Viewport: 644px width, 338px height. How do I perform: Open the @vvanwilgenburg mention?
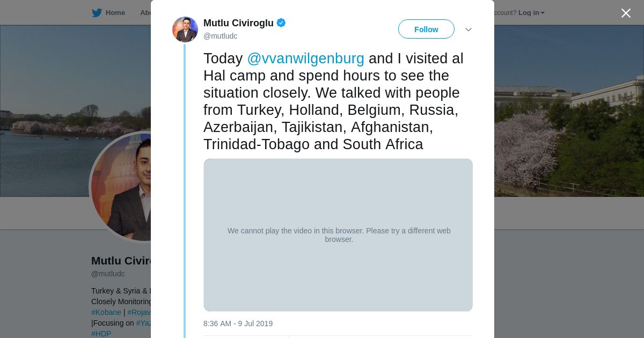click(x=305, y=58)
